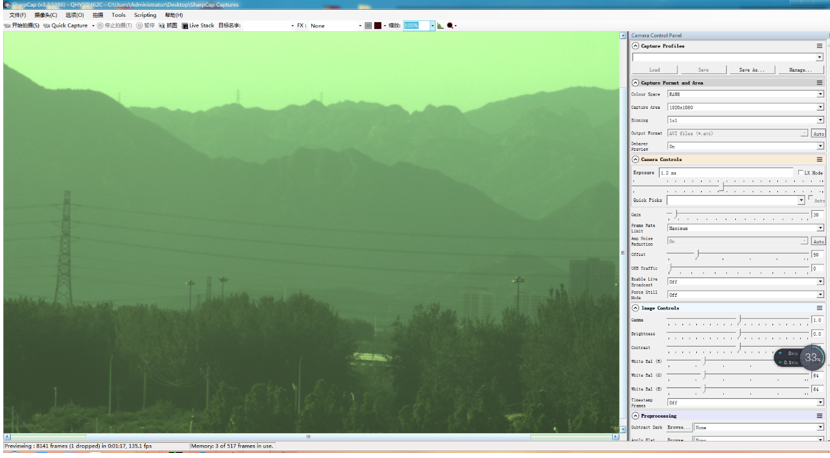Click the Exposure value input field
The width and height of the screenshot is (830, 458).
click(x=726, y=173)
